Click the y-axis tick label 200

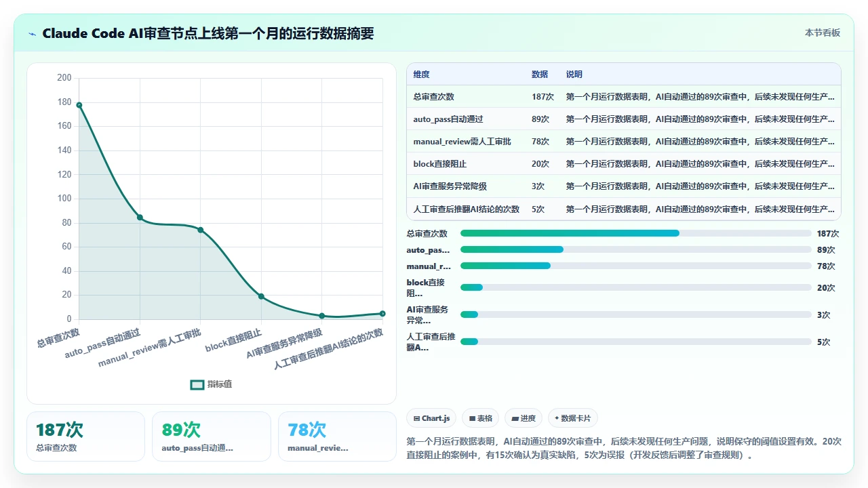[x=64, y=78]
